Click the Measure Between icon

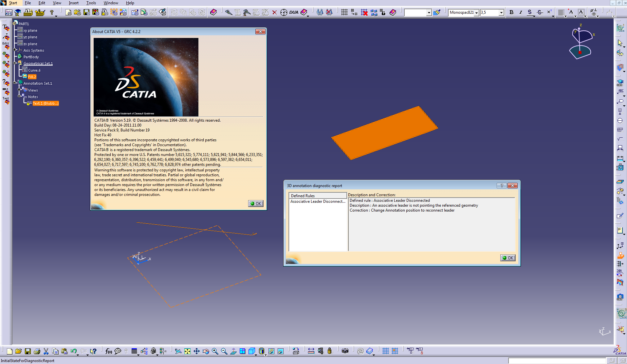click(x=311, y=351)
